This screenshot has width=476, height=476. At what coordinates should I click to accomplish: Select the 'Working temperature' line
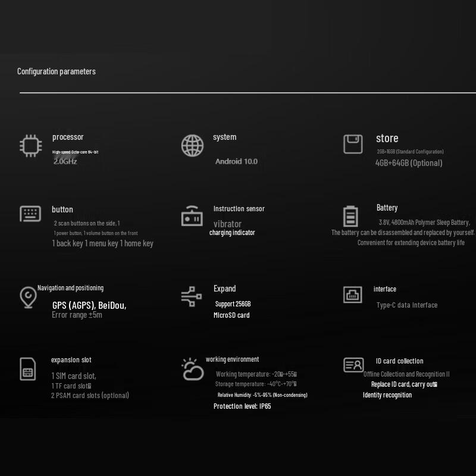tap(256, 374)
